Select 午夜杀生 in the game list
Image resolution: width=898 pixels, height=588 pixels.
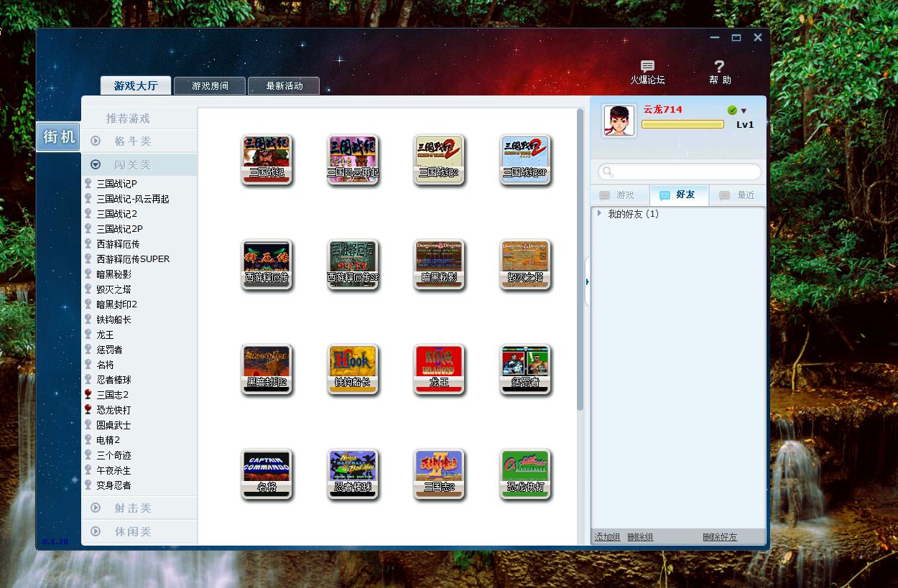[x=114, y=470]
